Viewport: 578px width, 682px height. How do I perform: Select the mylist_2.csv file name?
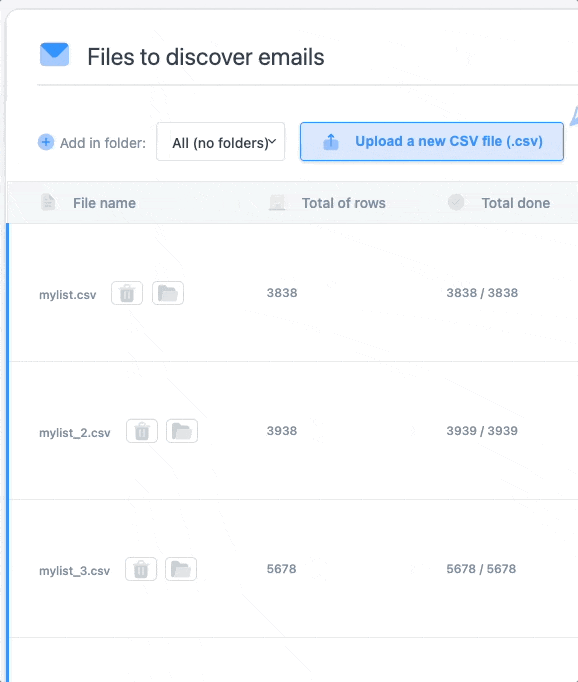point(75,433)
